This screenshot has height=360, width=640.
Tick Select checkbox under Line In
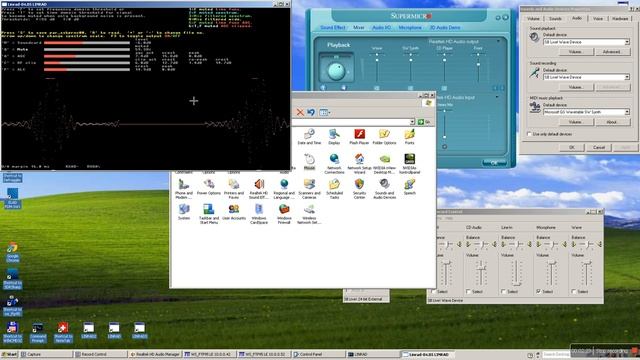tap(503, 291)
